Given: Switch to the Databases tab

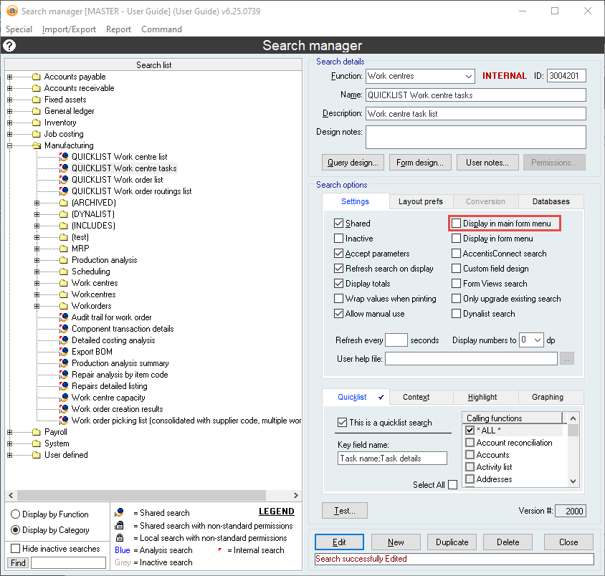Looking at the screenshot, I should pyautogui.click(x=551, y=201).
